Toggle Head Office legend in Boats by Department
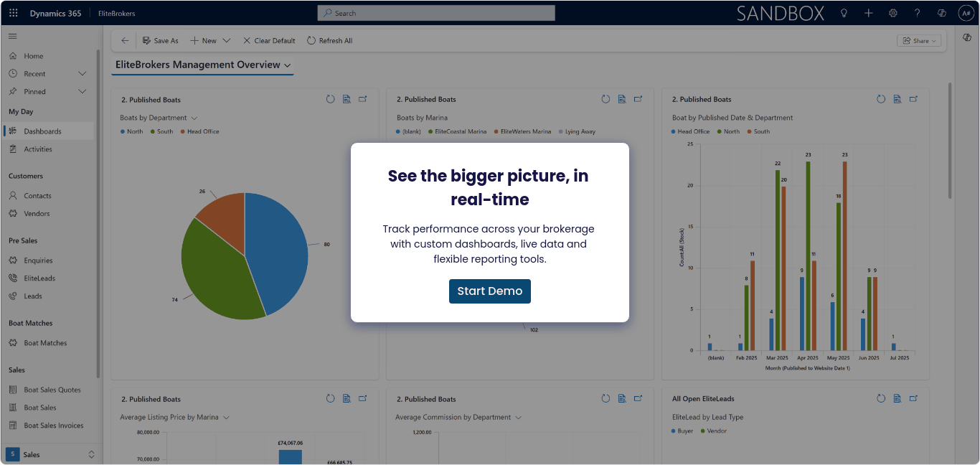The width and height of the screenshot is (980, 465). (x=199, y=131)
